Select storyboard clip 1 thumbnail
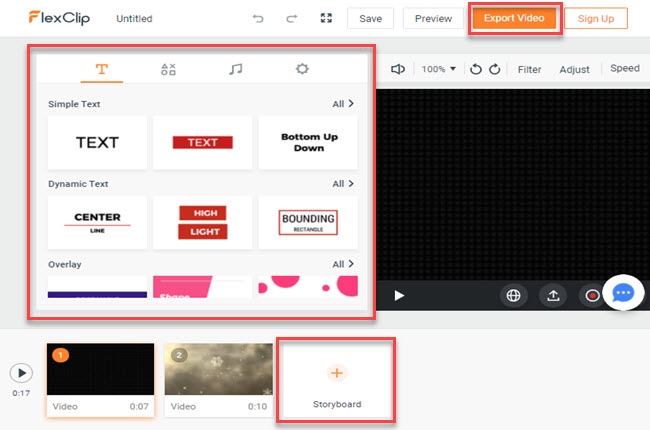The image size is (650, 430). (100, 369)
